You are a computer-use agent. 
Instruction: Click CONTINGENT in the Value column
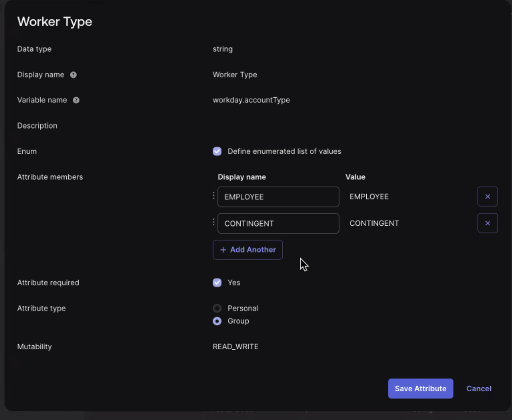(x=374, y=223)
